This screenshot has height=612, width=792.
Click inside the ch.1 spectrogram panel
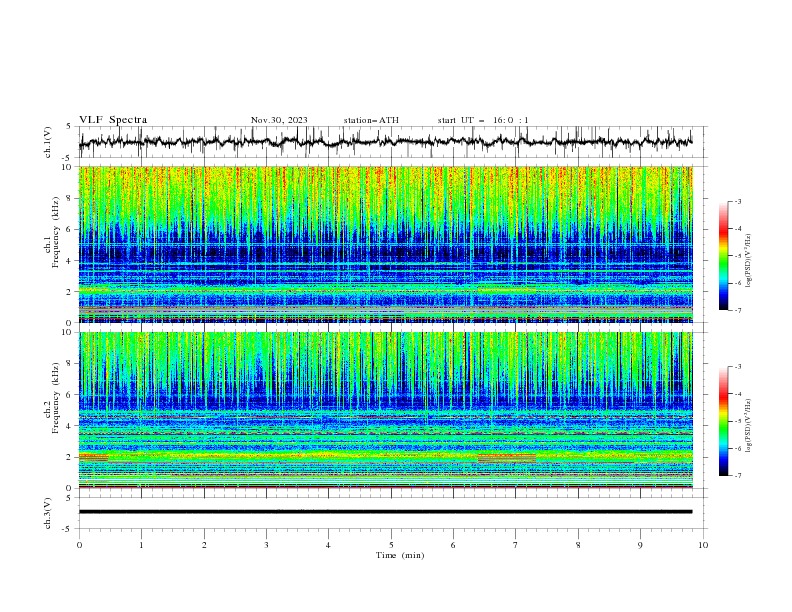tap(385, 244)
